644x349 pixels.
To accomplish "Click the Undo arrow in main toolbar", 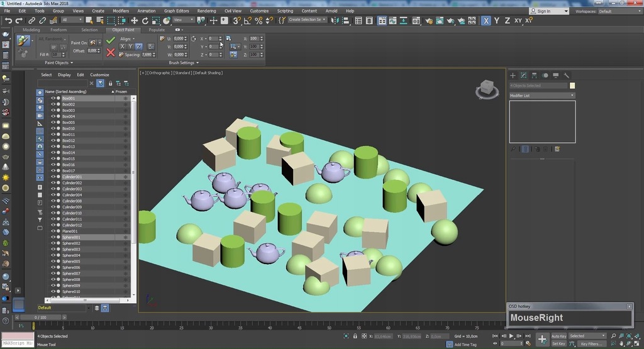I will (x=8, y=21).
